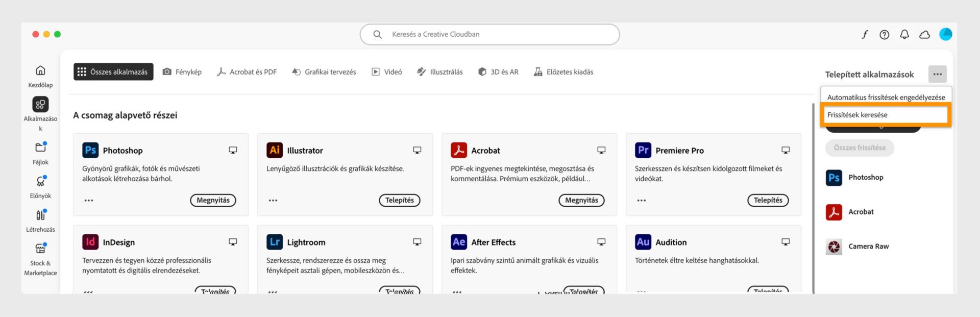
Task: Click the Audition card app icon
Action: (x=643, y=242)
